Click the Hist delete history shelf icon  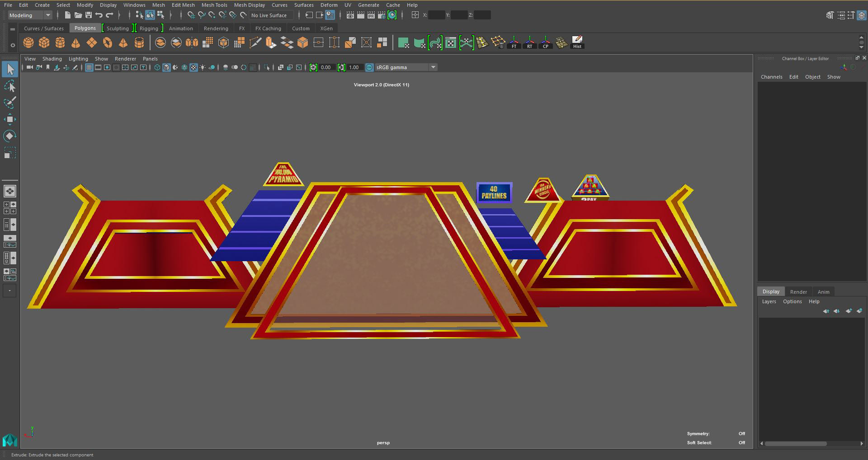[577, 43]
